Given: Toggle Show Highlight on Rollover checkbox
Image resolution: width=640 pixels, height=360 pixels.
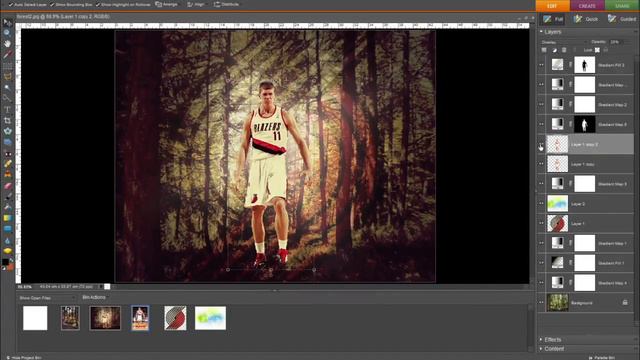Looking at the screenshot, I should (x=98, y=4).
